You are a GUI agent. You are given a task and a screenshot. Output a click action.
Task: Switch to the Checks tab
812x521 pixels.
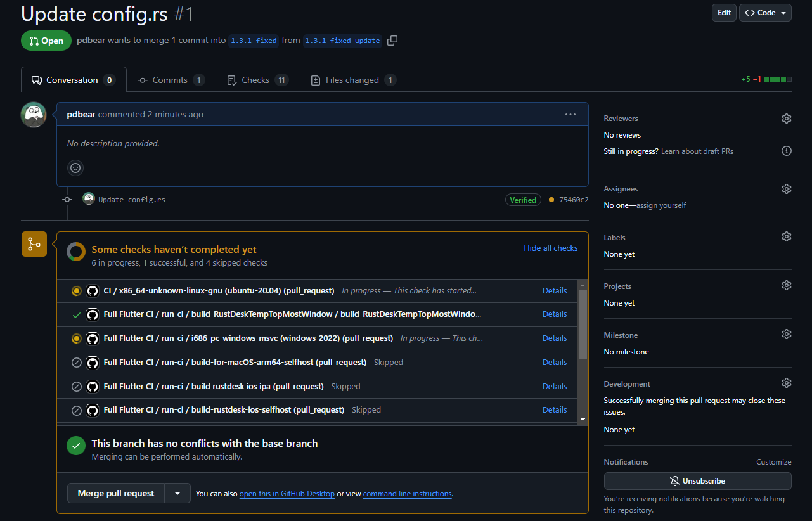tap(257, 80)
